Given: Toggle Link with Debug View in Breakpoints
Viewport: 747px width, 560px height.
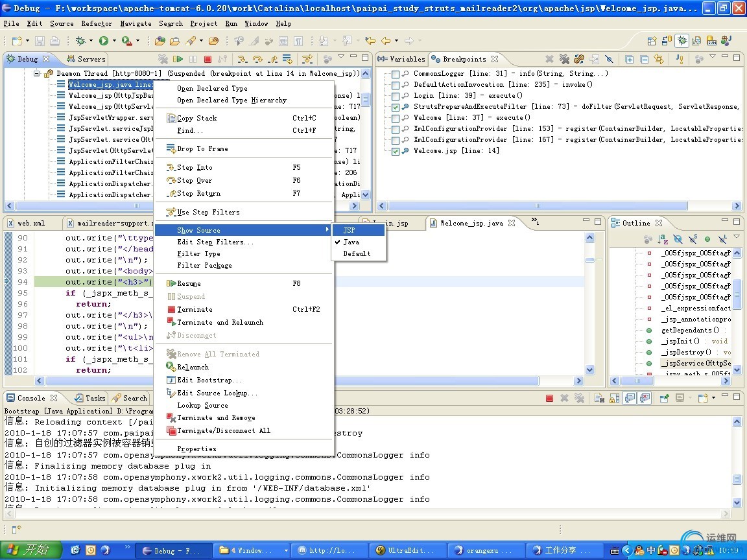Looking at the screenshot, I should [x=659, y=59].
